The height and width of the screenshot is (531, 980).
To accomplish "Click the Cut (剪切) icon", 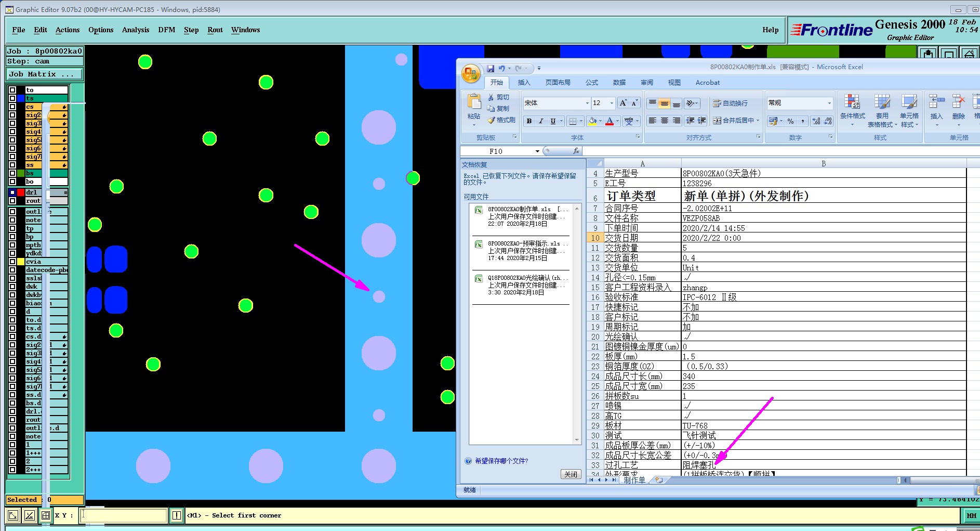I will 491,97.
